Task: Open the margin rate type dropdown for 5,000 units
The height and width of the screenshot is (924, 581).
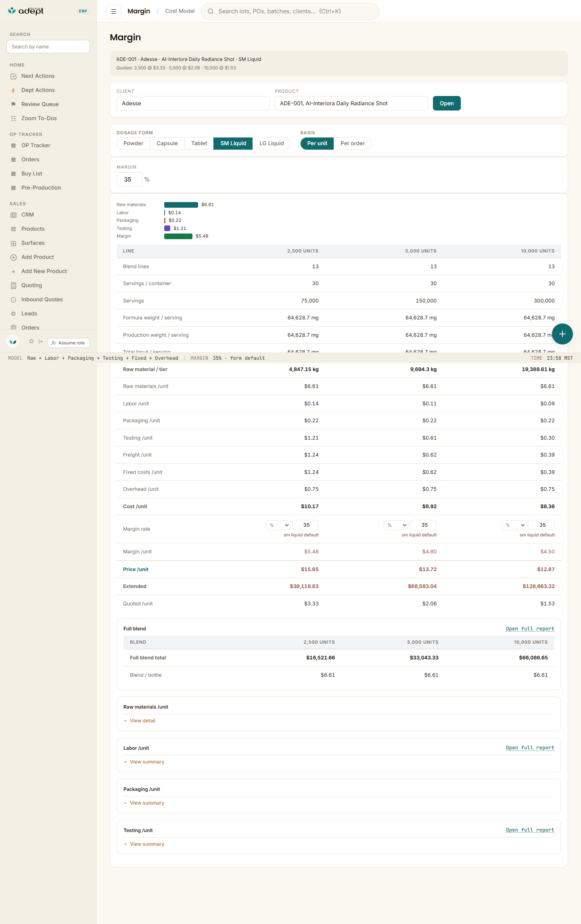Action: [396, 525]
